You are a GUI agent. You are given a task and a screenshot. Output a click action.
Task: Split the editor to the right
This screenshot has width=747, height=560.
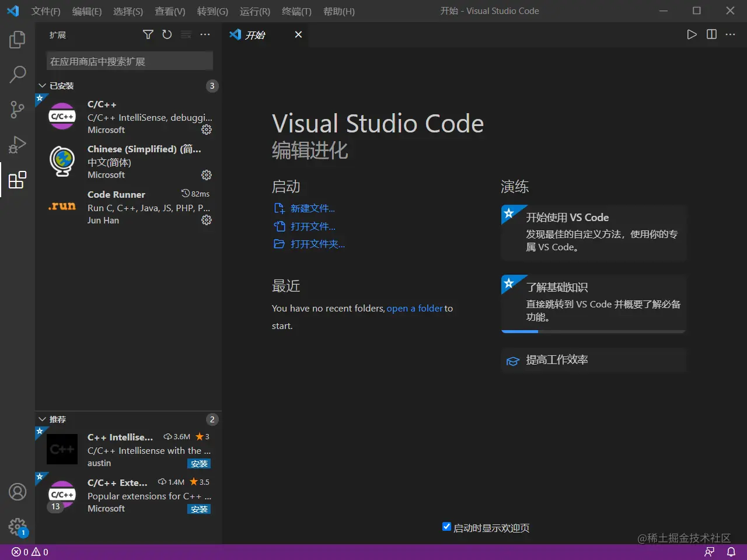(x=711, y=34)
